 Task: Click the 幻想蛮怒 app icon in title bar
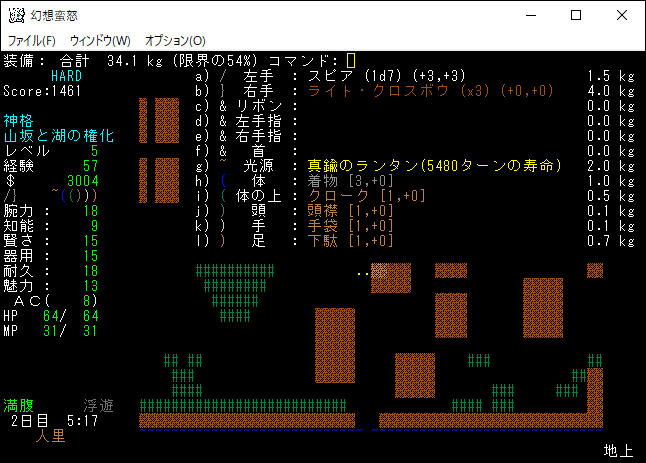tap(17, 15)
